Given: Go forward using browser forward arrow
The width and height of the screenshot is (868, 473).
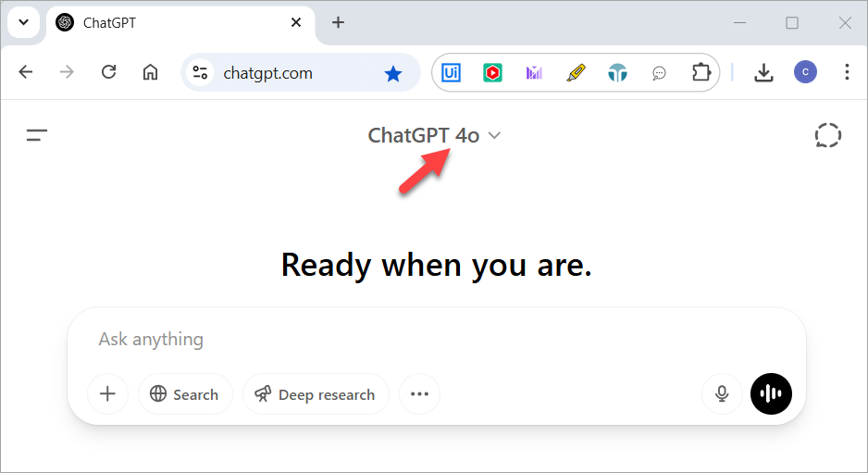Looking at the screenshot, I should [x=67, y=72].
